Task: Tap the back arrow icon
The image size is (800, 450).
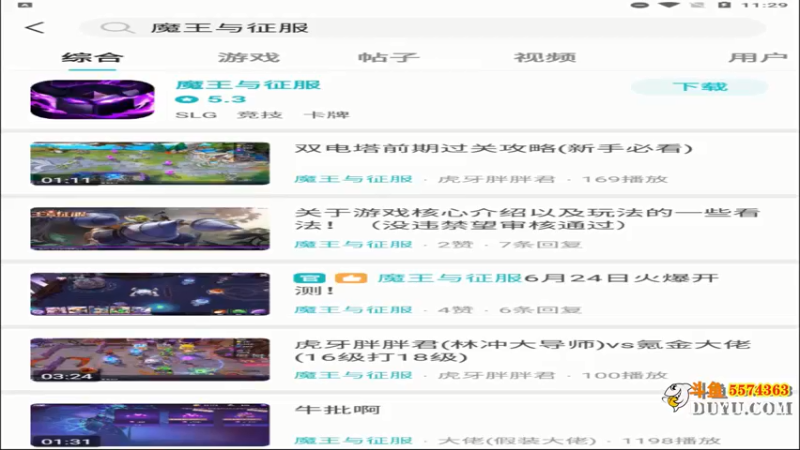Action: coord(35,28)
